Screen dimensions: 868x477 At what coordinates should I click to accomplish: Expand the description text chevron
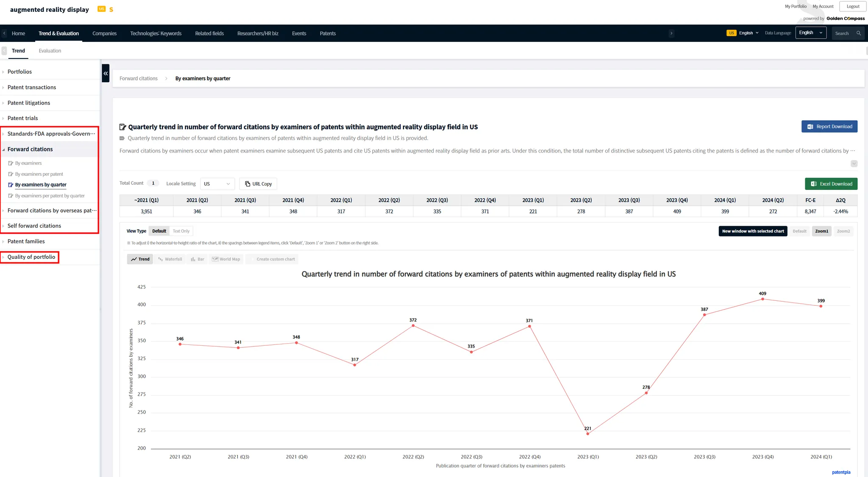[854, 164]
